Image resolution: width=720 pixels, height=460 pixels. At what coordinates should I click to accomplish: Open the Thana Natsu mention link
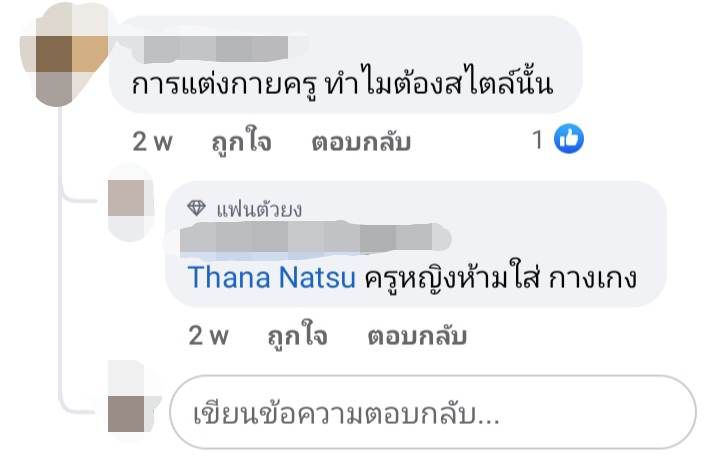(x=272, y=277)
